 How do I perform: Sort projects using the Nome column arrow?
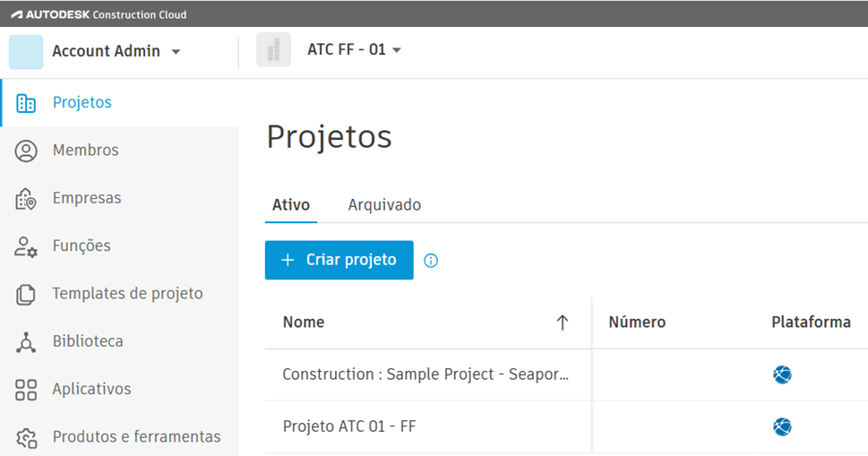(x=563, y=323)
